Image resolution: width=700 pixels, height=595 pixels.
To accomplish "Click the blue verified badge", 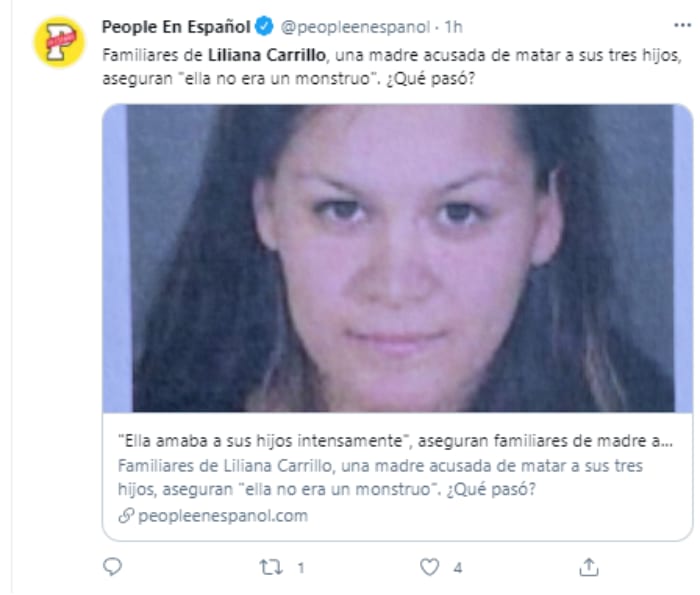I will tap(264, 26).
